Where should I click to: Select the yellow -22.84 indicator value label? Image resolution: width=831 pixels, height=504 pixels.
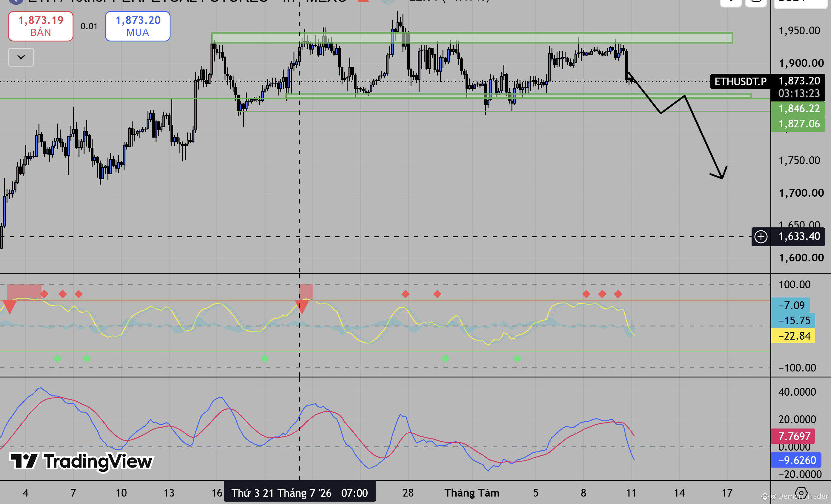794,336
